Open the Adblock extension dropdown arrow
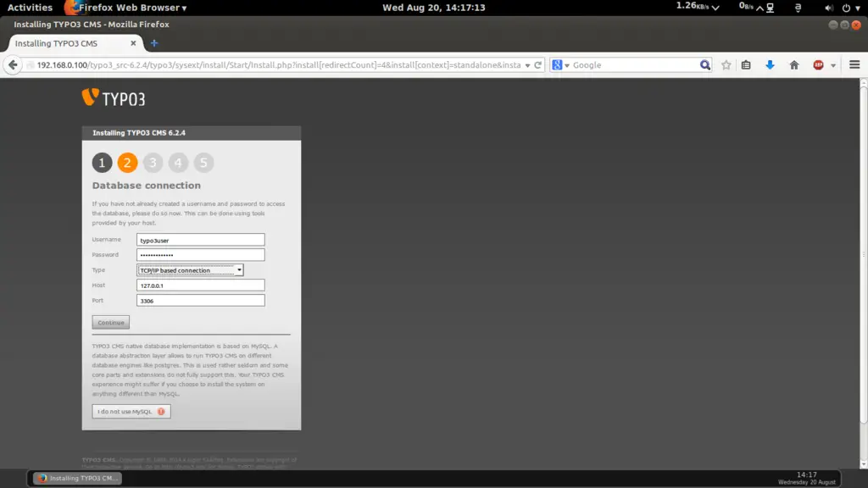Viewport: 868px width, 488px height. pyautogui.click(x=832, y=65)
